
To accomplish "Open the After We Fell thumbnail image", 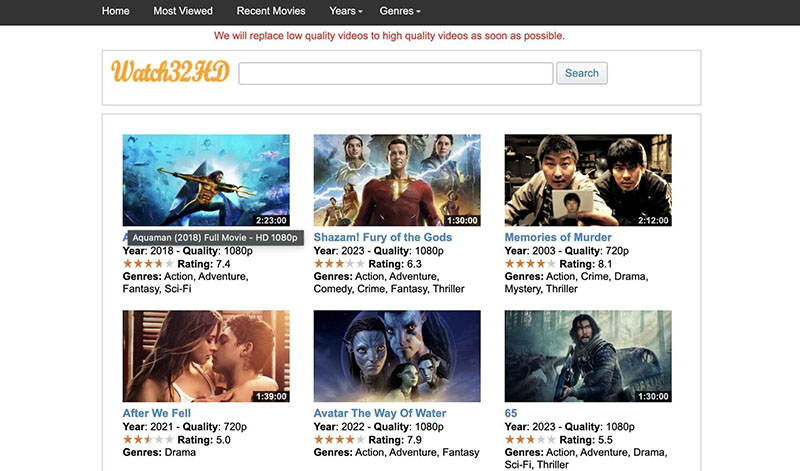I will (206, 356).
